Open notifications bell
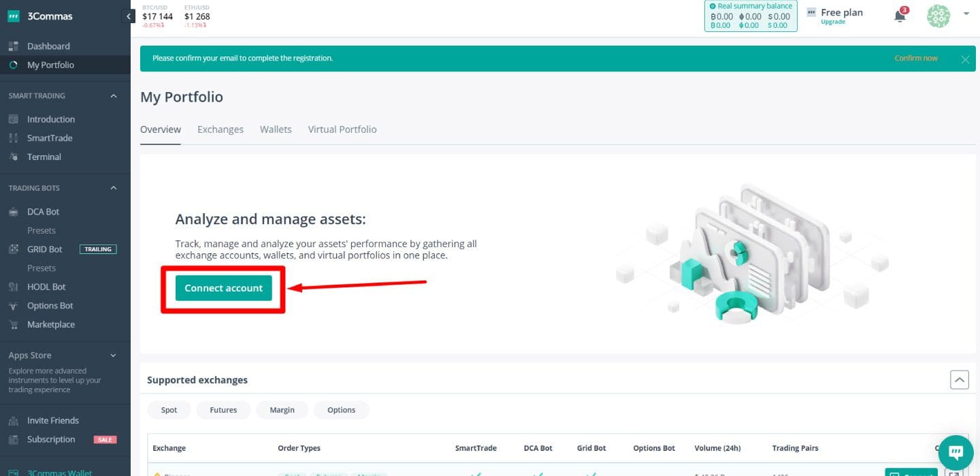The image size is (980, 476). [900, 16]
